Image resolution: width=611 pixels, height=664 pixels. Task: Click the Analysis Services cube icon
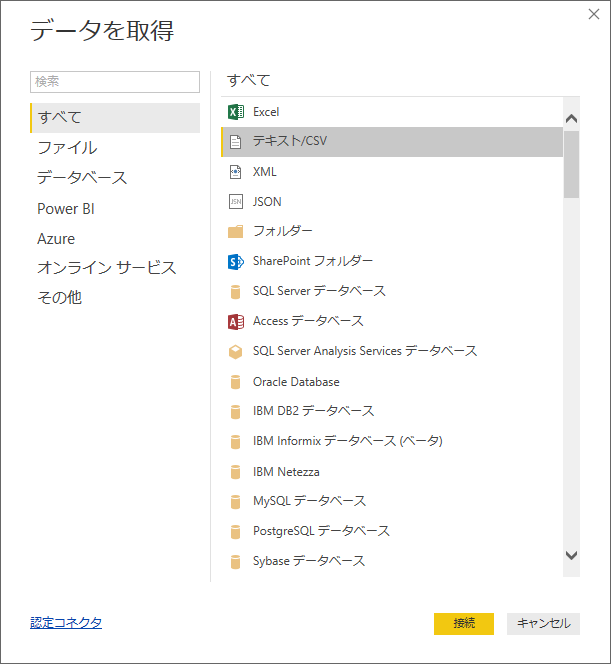coord(235,351)
